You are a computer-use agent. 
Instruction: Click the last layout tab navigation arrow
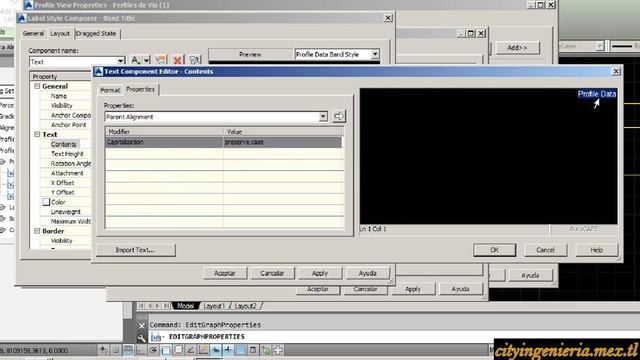tap(167, 306)
